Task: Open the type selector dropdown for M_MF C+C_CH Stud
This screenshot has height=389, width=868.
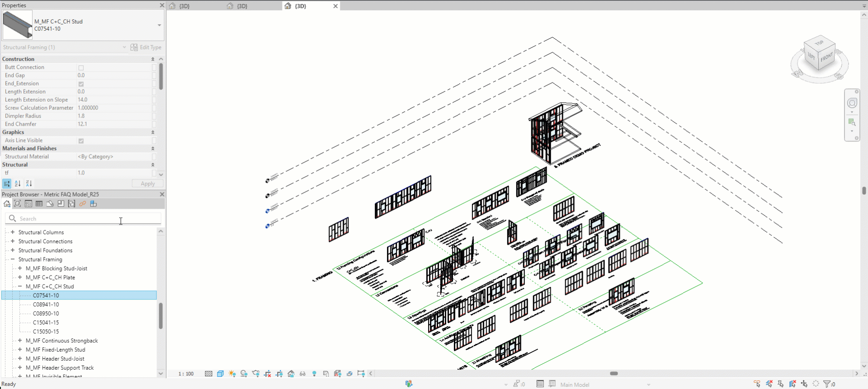Action: tap(159, 25)
